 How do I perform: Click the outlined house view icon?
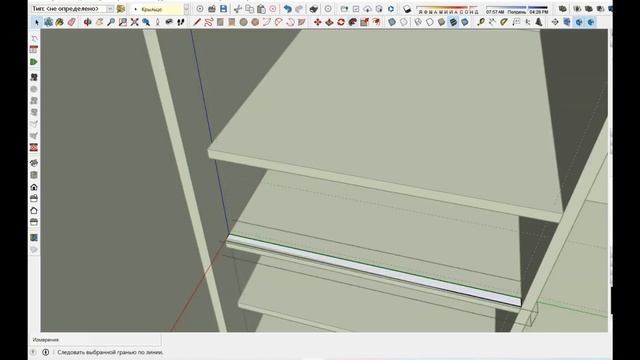coord(34,211)
